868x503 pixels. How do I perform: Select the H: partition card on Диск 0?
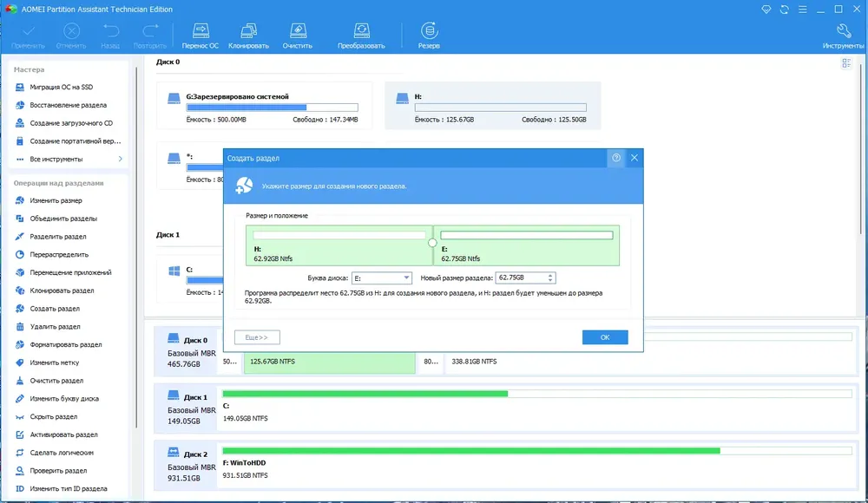tap(493, 106)
